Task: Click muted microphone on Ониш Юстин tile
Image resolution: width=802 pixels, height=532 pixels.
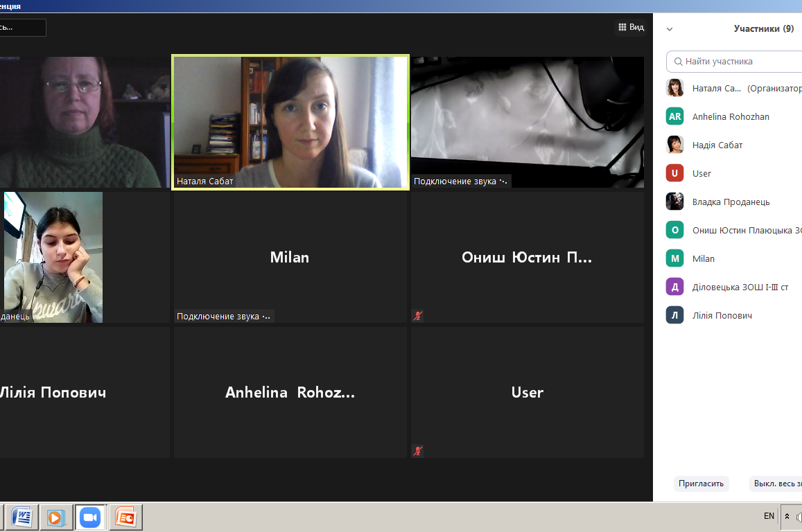Action: [418, 316]
